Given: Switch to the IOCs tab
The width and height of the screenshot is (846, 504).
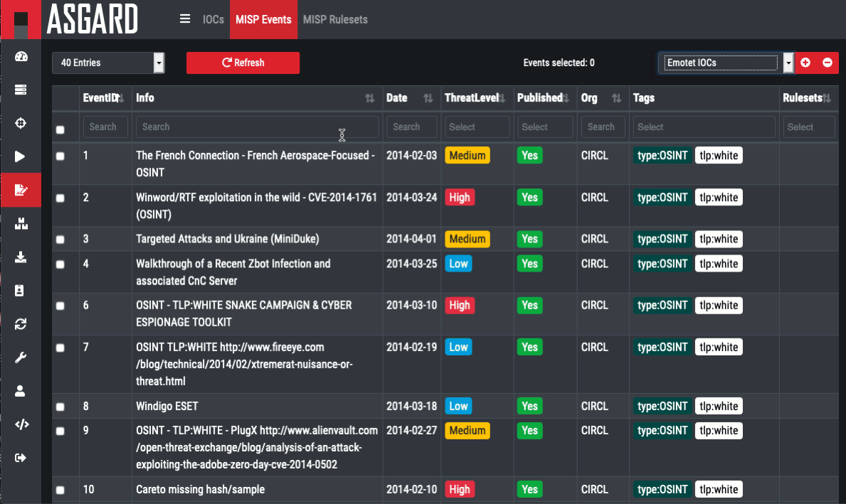Looking at the screenshot, I should 213,19.
